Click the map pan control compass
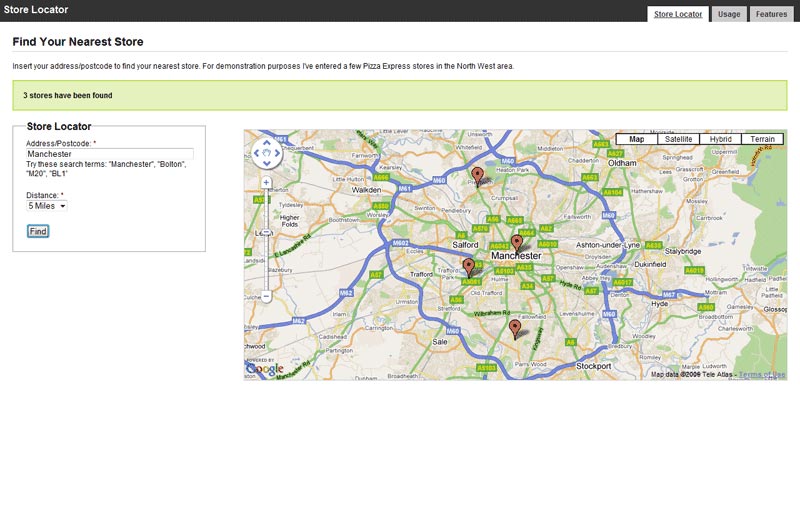This screenshot has width=800, height=518. tap(267, 153)
